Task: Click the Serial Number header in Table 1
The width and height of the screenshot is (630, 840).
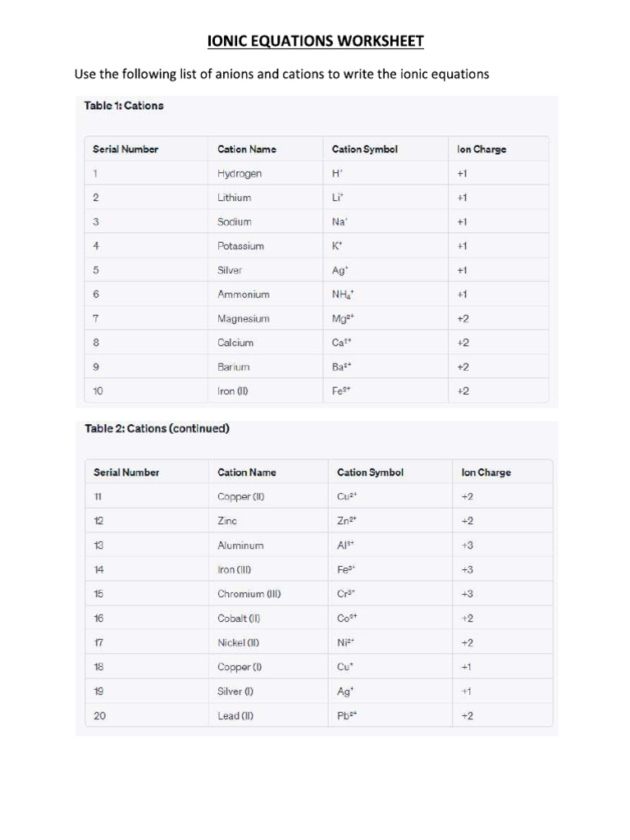Action: (x=126, y=149)
